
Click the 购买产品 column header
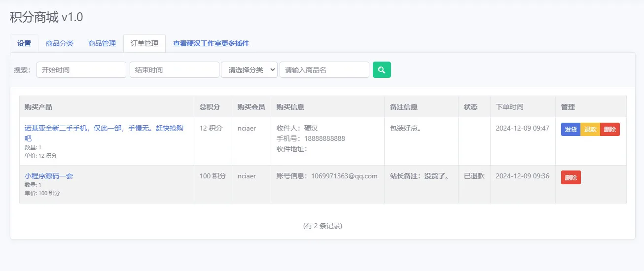[38, 107]
